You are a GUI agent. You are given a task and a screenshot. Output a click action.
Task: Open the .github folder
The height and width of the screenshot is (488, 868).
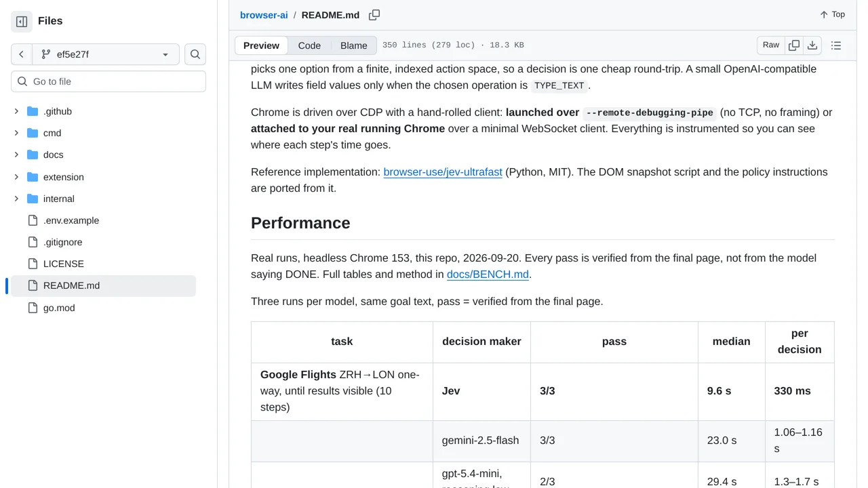pos(58,111)
